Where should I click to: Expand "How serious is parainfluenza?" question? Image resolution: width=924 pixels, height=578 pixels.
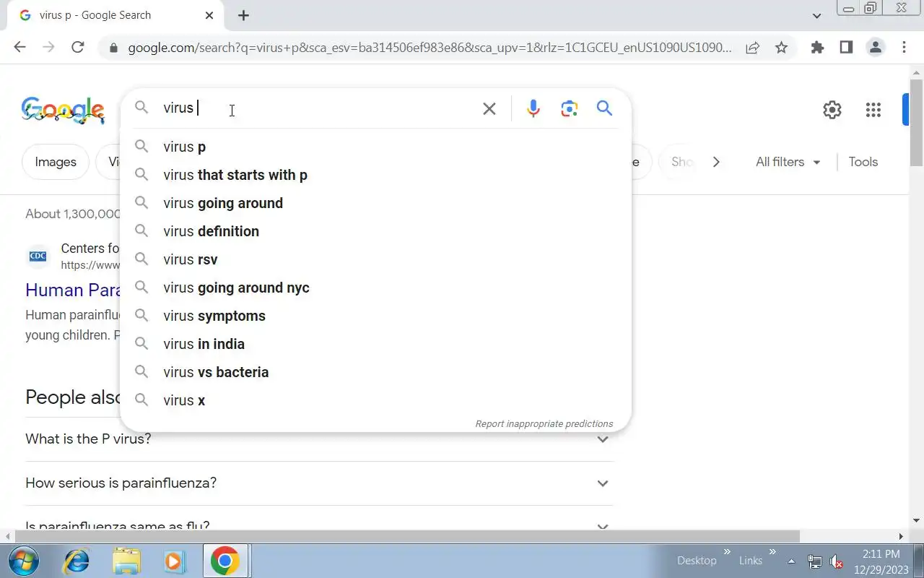pos(319,483)
